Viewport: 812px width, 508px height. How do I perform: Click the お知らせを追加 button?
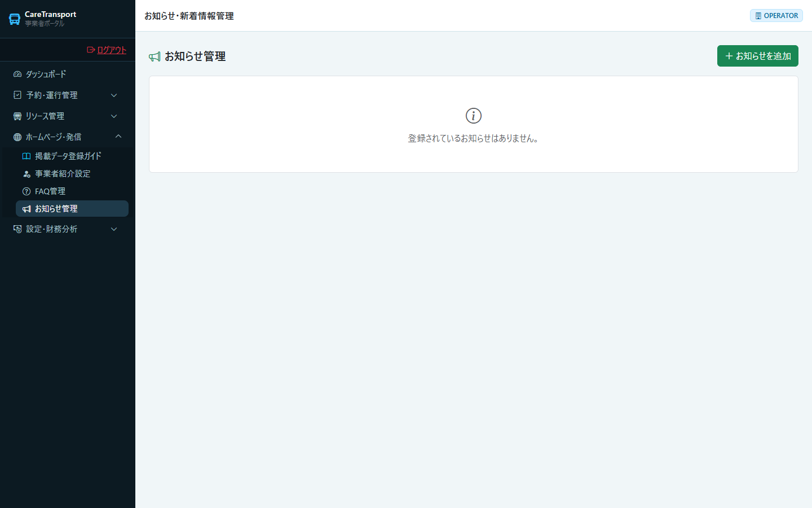click(758, 56)
